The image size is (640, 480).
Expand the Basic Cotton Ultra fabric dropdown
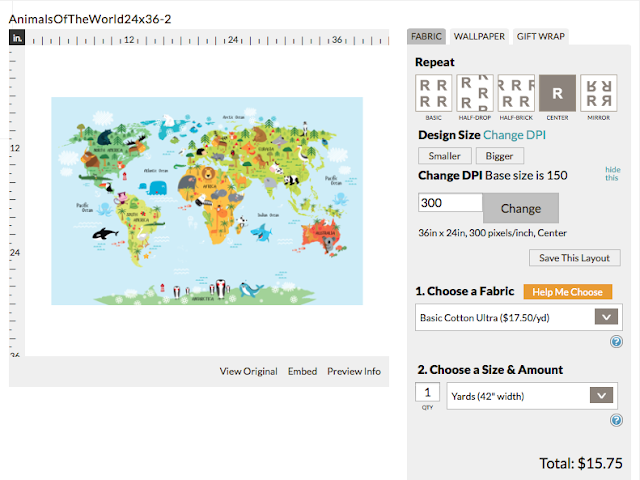[519, 317]
